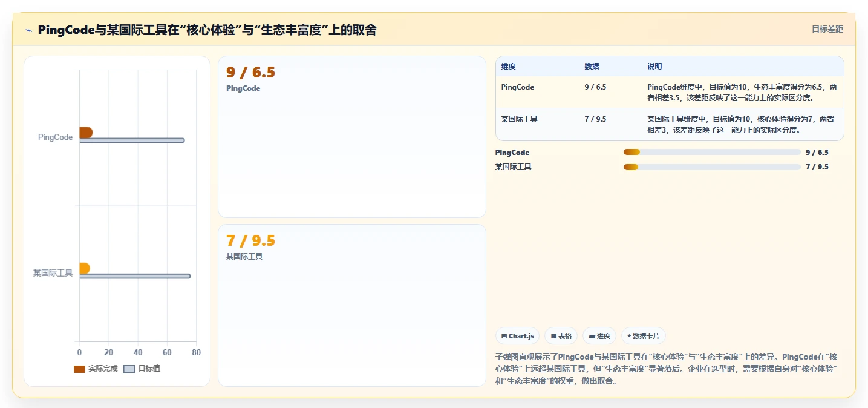868x408 pixels.
Task: Click the PingCode label beside the progress bar
Action: click(512, 153)
